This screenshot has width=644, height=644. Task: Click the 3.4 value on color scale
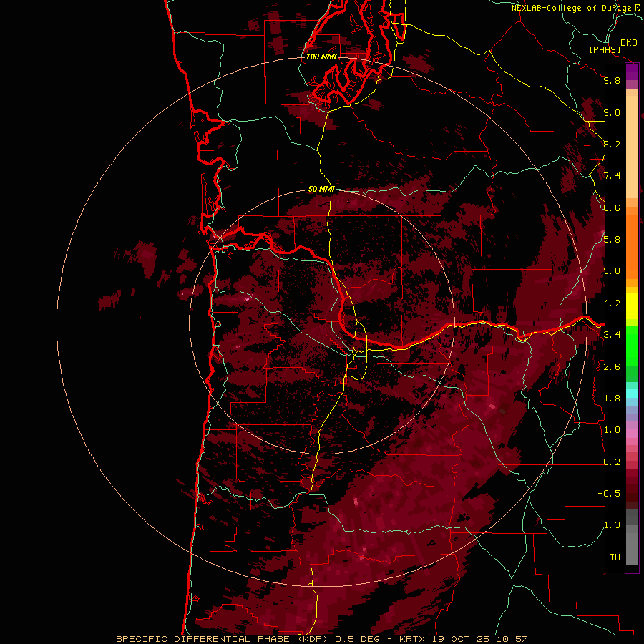coord(612,335)
